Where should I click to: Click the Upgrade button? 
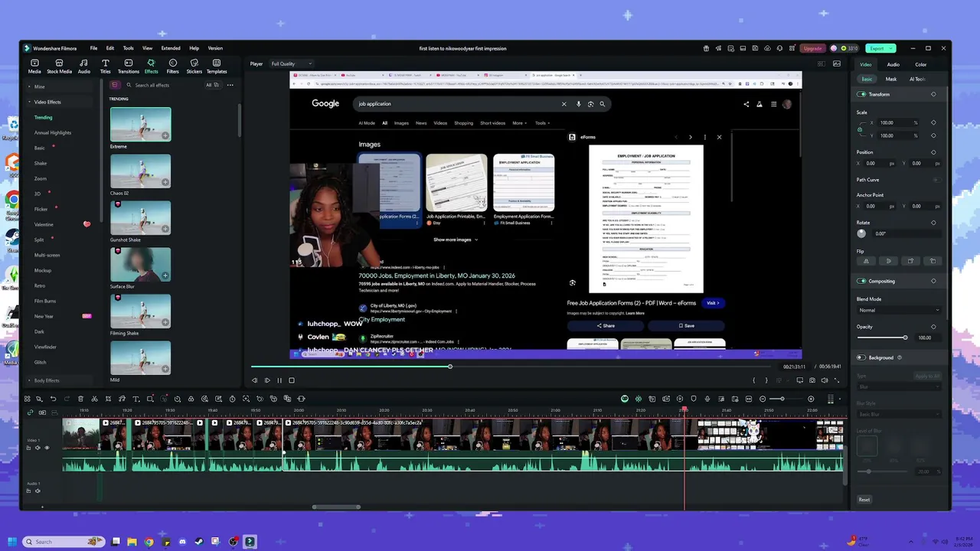click(x=812, y=48)
